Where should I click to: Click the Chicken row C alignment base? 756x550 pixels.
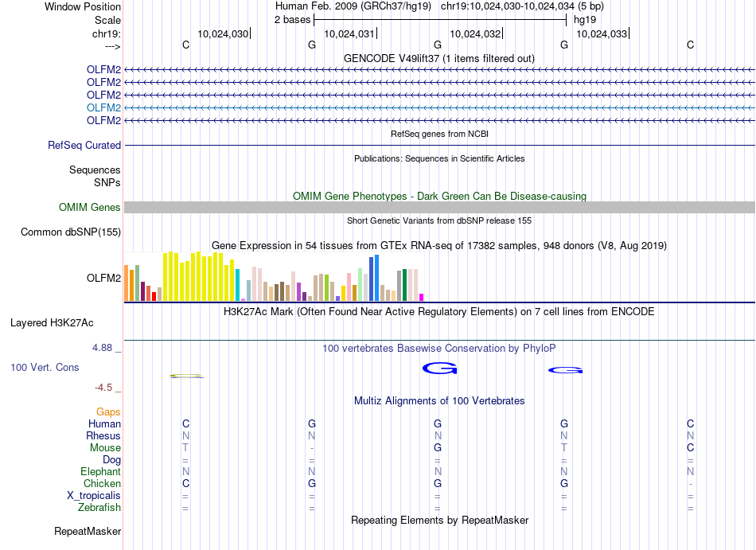(x=185, y=483)
